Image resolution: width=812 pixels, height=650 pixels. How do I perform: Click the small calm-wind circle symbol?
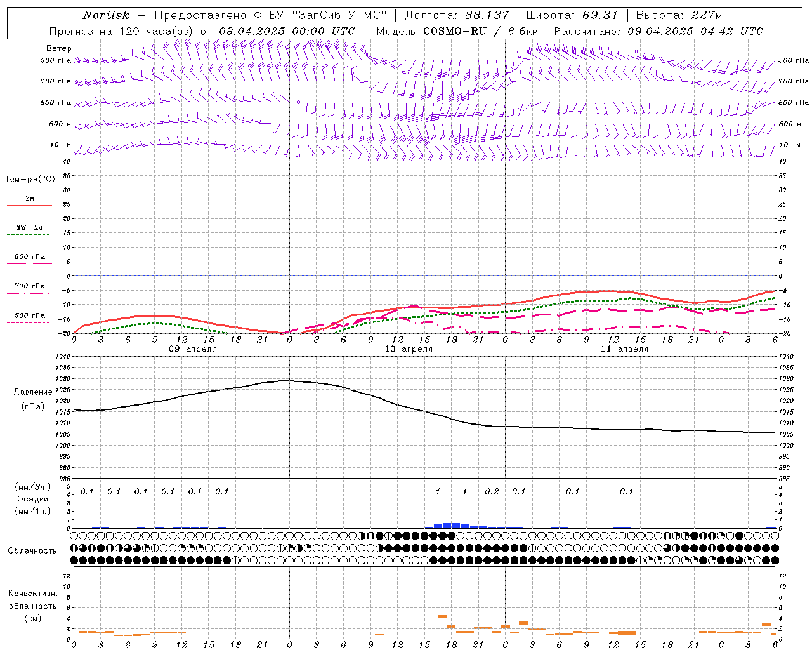tap(298, 102)
